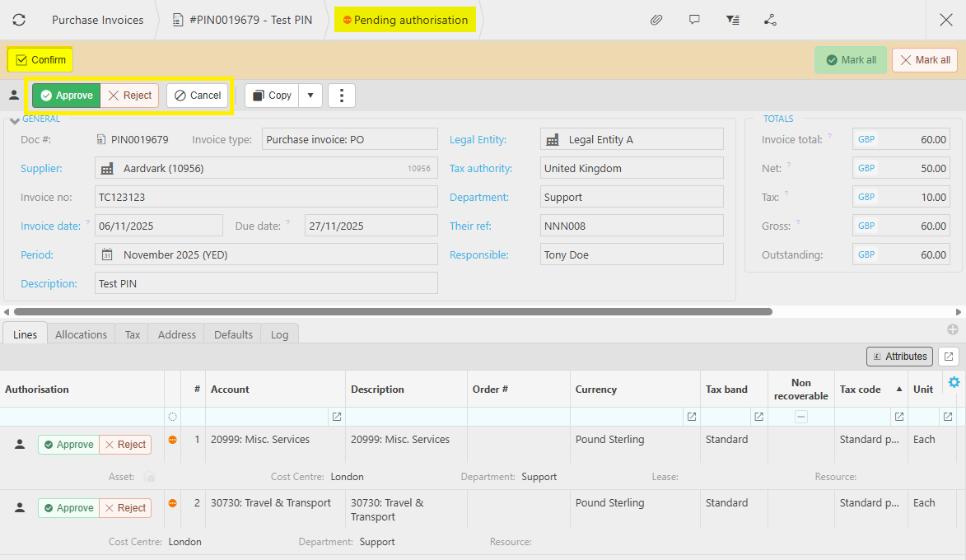Open the filter list icon in header
The height and width of the screenshot is (560, 966).
point(732,20)
